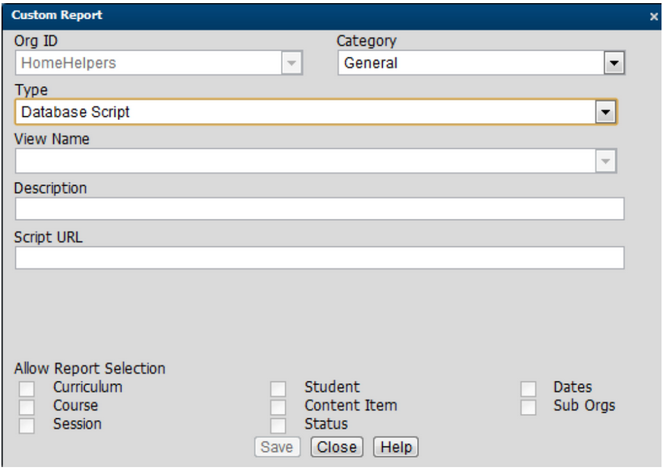Enable the Curriculum checkbox
Viewport: 669px width, 470px height.
tap(27, 389)
